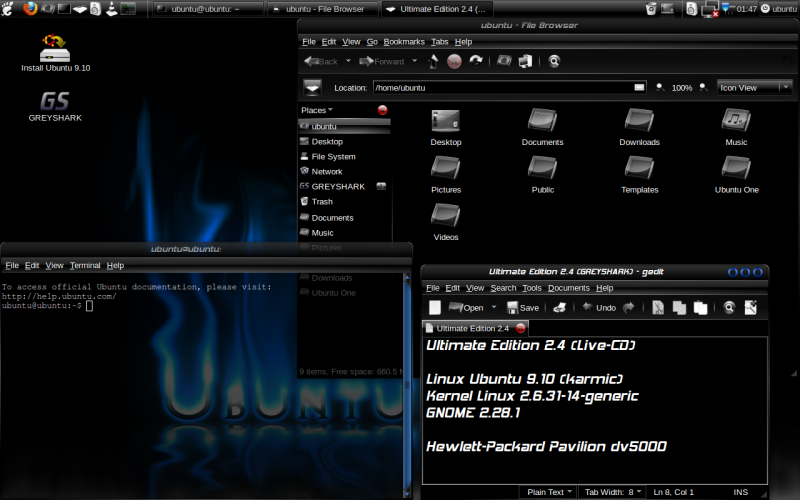The width and height of the screenshot is (800, 500).
Task: Click the Undo button in gedit
Action: [x=599, y=307]
